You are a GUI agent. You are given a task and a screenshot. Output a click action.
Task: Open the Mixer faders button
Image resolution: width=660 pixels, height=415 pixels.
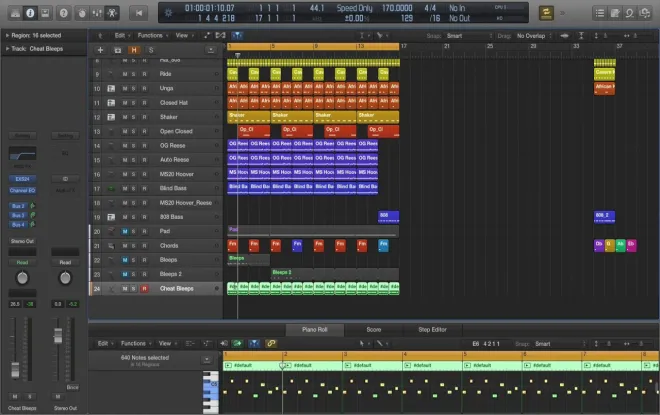97,13
